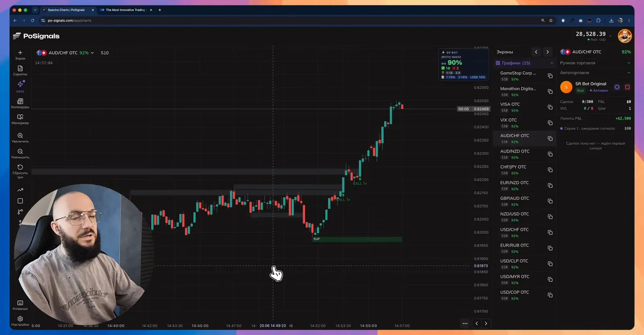Reload the page in the browser
Viewport: 644px width, 335px height.
[33, 21]
